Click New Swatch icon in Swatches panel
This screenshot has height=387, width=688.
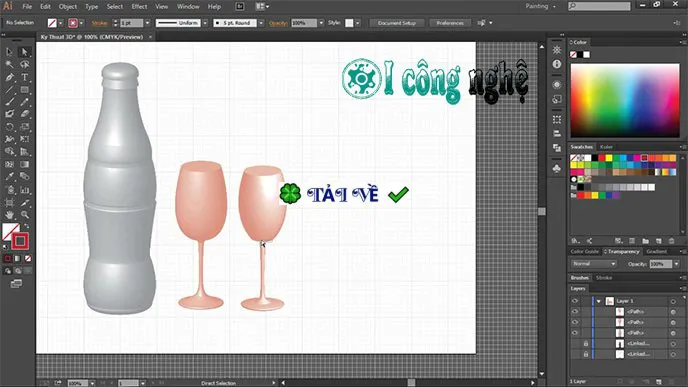coord(659,241)
